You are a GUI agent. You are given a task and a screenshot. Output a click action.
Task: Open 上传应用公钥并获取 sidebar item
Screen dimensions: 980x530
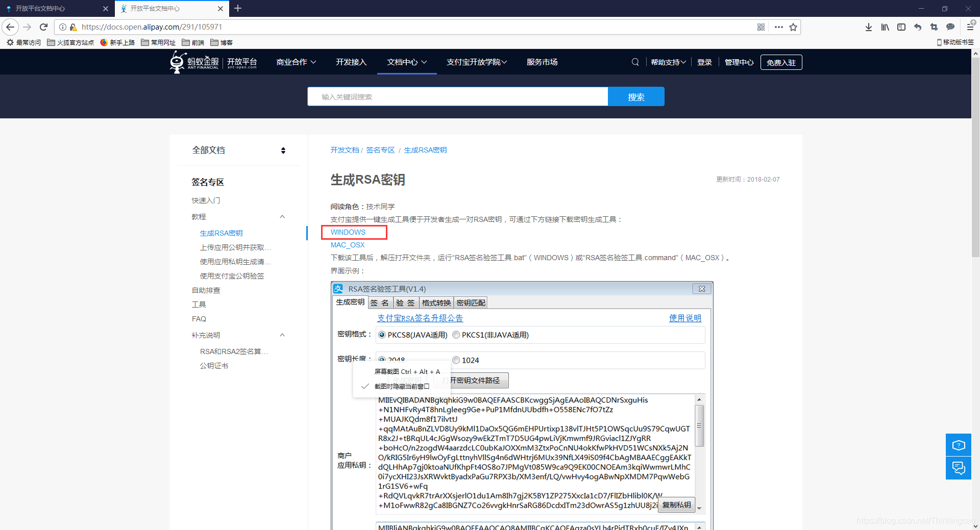235,247
